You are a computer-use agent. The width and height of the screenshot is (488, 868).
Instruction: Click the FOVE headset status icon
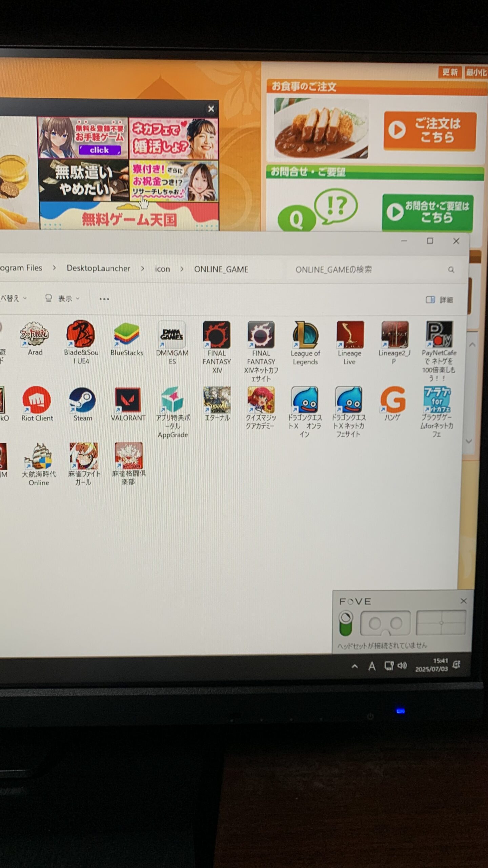click(385, 624)
